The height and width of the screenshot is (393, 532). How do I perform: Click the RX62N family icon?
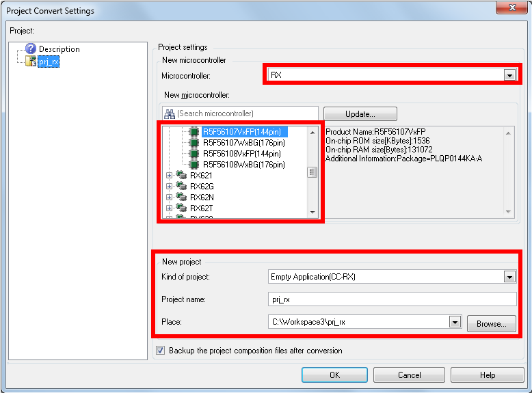tap(181, 197)
